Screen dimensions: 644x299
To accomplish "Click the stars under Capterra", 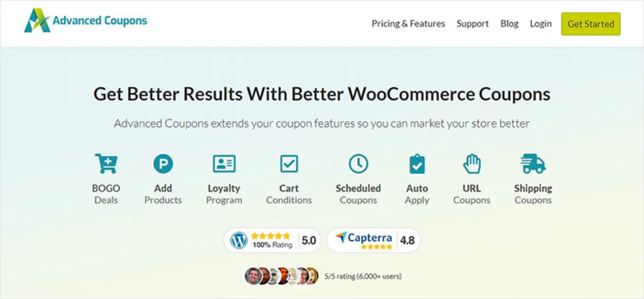I will tap(377, 246).
